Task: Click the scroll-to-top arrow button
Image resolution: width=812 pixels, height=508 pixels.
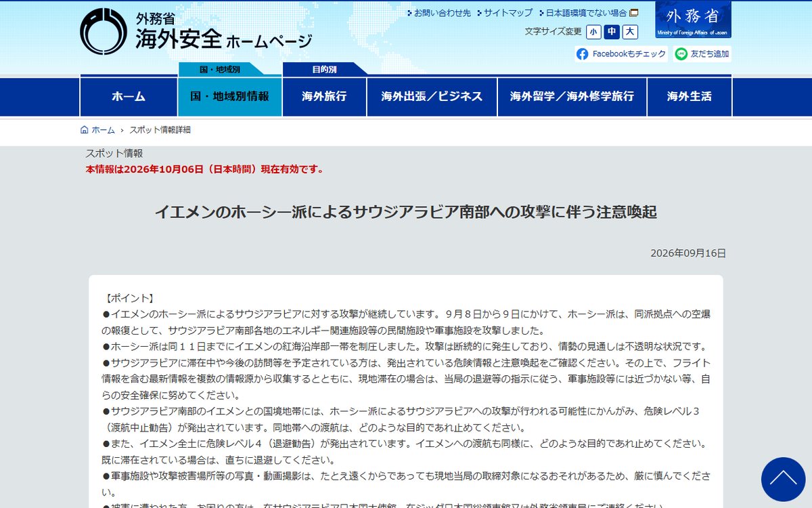Action: coord(783,480)
